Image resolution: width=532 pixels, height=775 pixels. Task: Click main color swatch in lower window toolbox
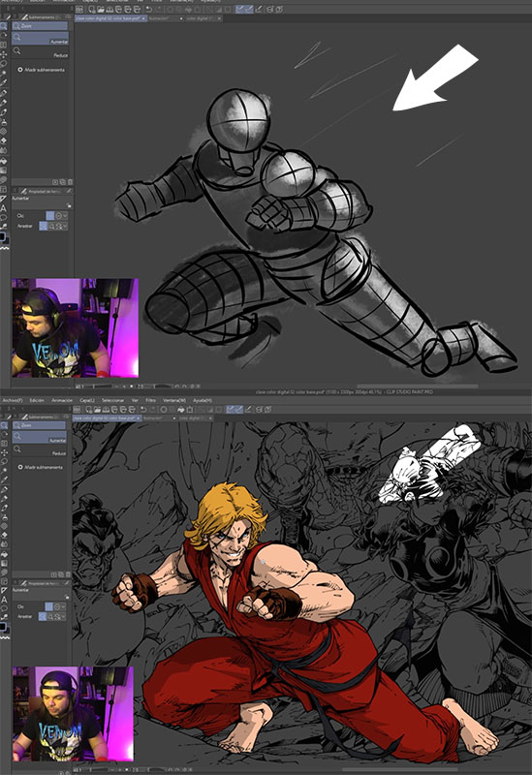pos(3,627)
